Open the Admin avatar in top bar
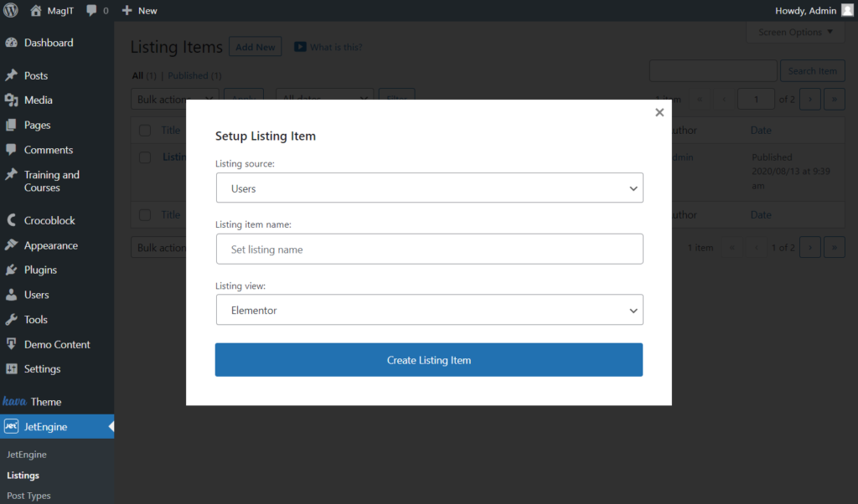 [x=847, y=10]
